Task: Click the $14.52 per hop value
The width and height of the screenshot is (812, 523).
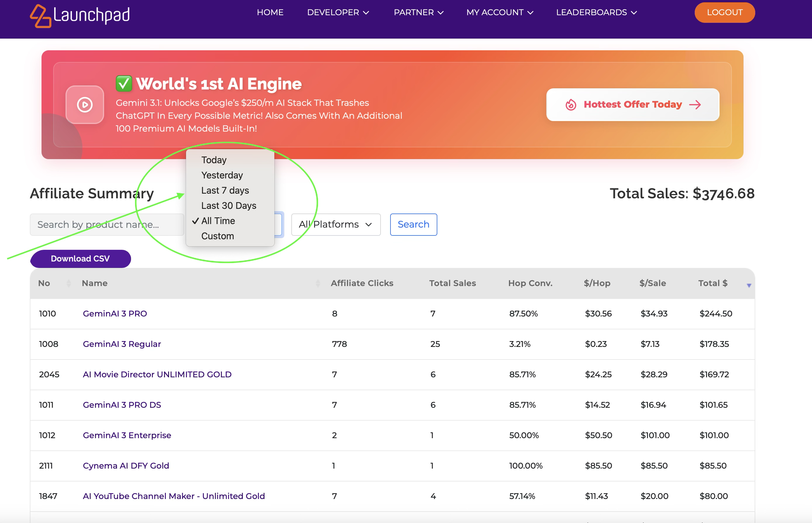Action: click(x=597, y=405)
